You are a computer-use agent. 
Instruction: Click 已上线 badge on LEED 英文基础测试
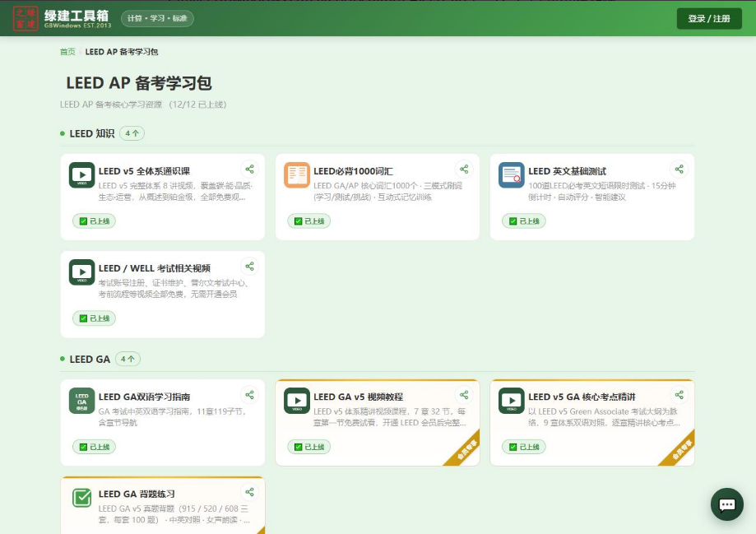(524, 221)
